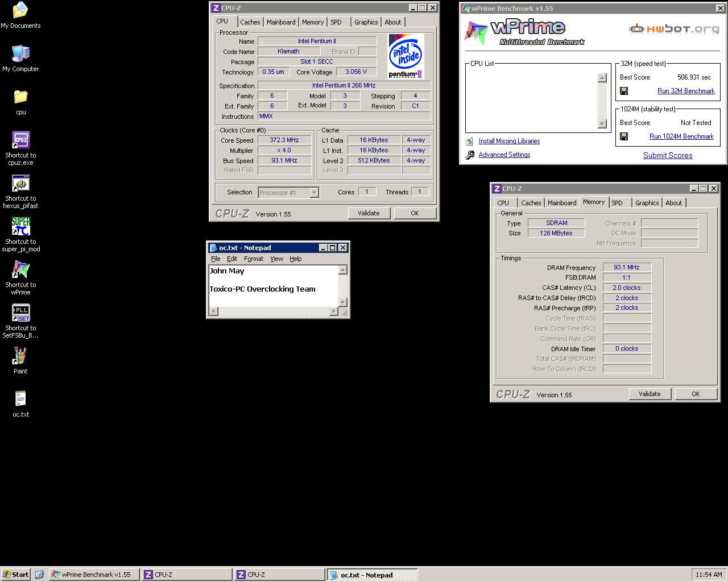Viewport: 728px width, 582px height.
Task: Click up arrow of CPU List scrollbar
Action: [602, 78]
